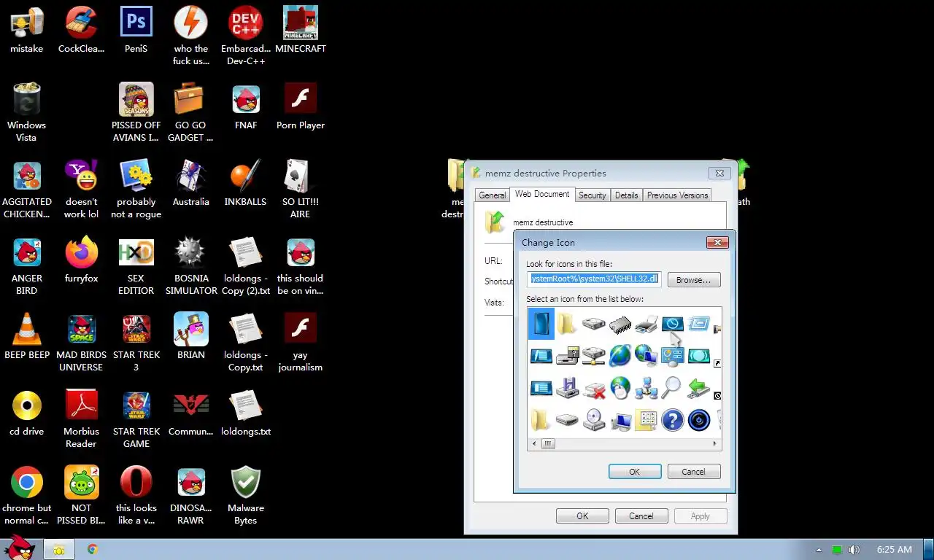The image size is (934, 560).
Task: Pick the blue question mark help icon
Action: click(x=672, y=420)
